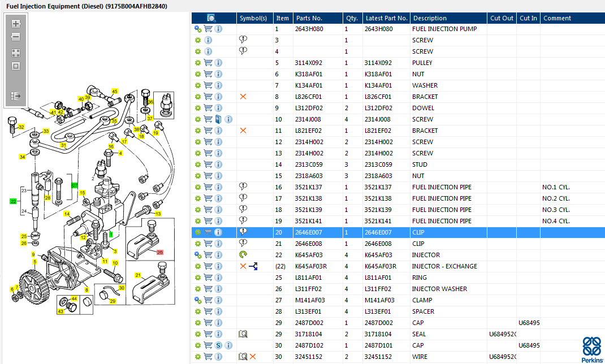Fit diagram to single full view
The width and height of the screenshot is (605, 364).
(15, 66)
